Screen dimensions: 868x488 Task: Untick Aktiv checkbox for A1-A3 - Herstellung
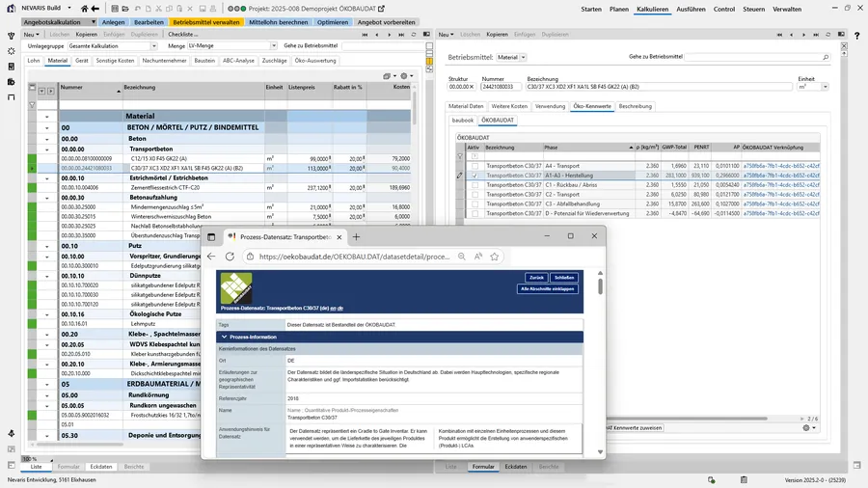coord(475,176)
